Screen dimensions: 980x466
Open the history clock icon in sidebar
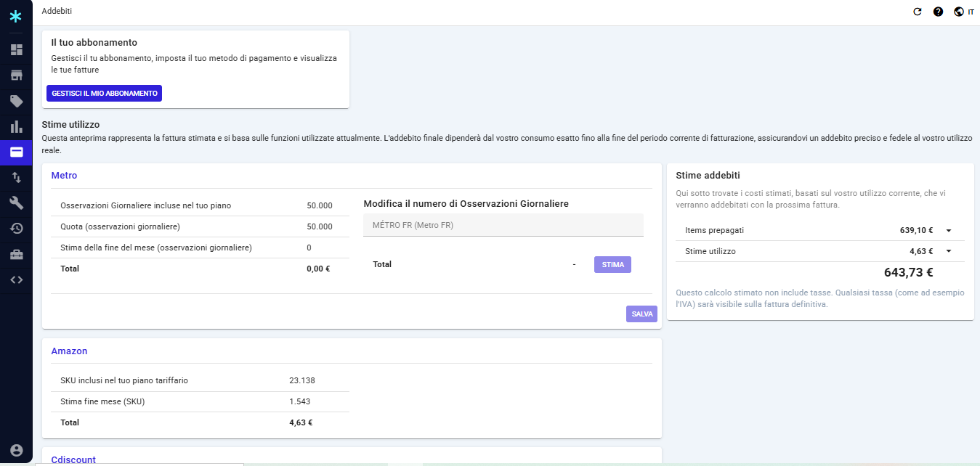16,228
